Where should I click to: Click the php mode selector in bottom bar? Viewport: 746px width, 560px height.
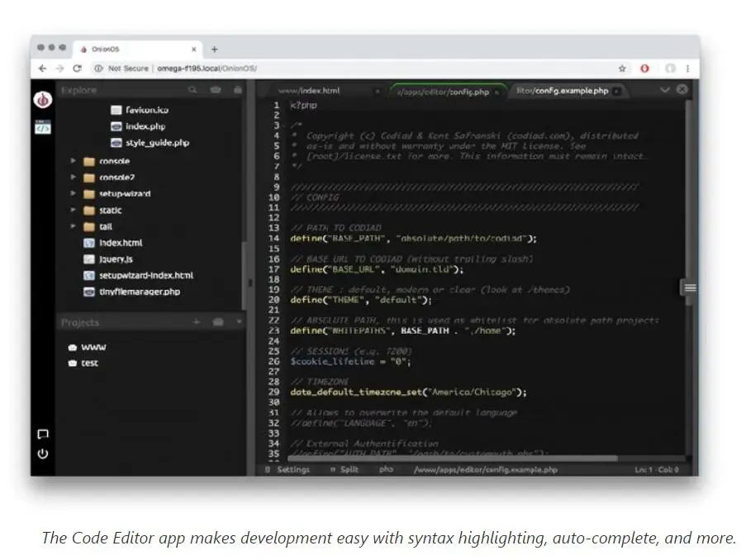(x=386, y=469)
